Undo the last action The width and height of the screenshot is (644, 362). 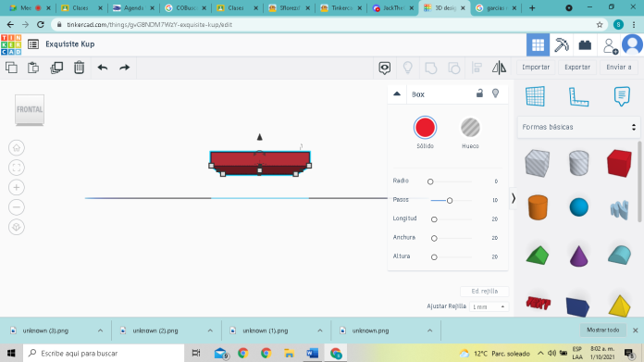(x=103, y=68)
